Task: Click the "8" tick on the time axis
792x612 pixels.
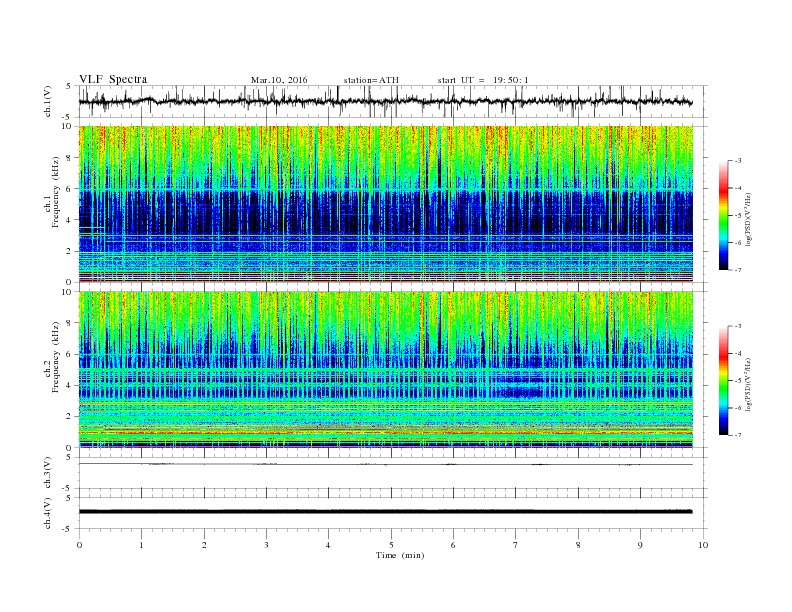Action: pos(578,545)
